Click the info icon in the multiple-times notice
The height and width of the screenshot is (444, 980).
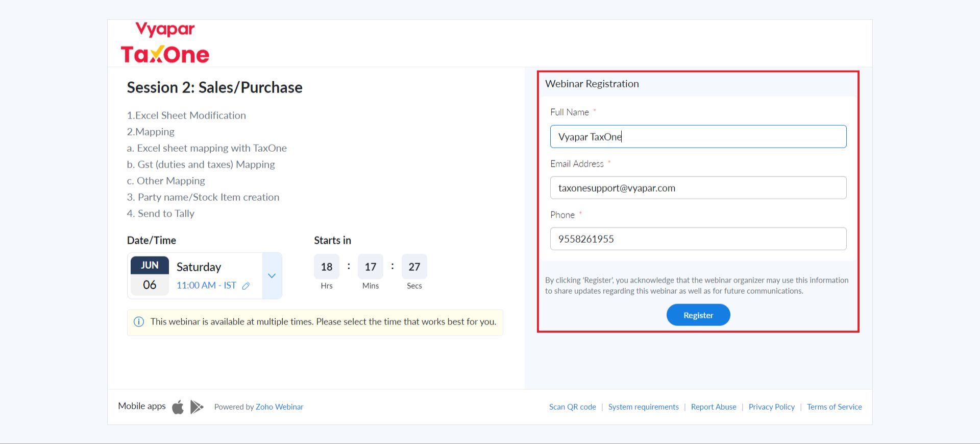click(139, 322)
